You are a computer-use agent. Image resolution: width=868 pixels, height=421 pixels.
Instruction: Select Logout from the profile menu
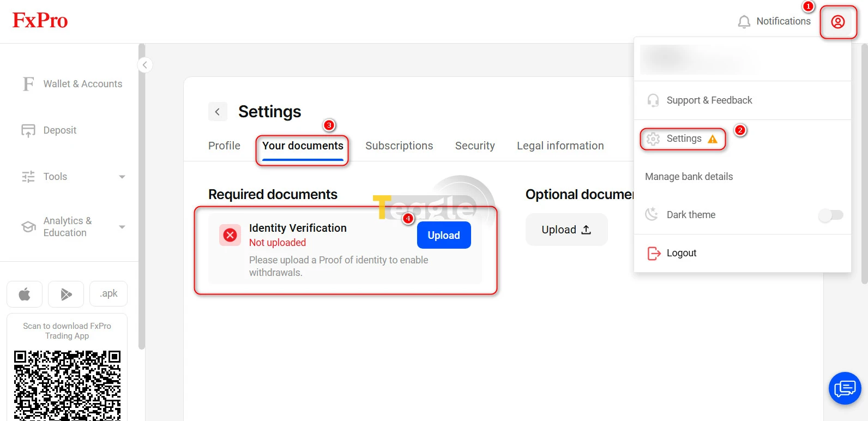tap(682, 253)
